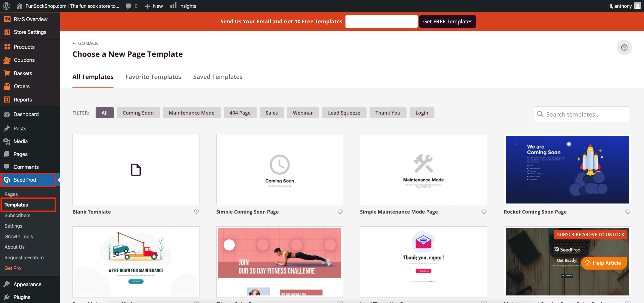Switch to Favorite Templates tab
The width and height of the screenshot is (644, 303).
pyautogui.click(x=153, y=77)
